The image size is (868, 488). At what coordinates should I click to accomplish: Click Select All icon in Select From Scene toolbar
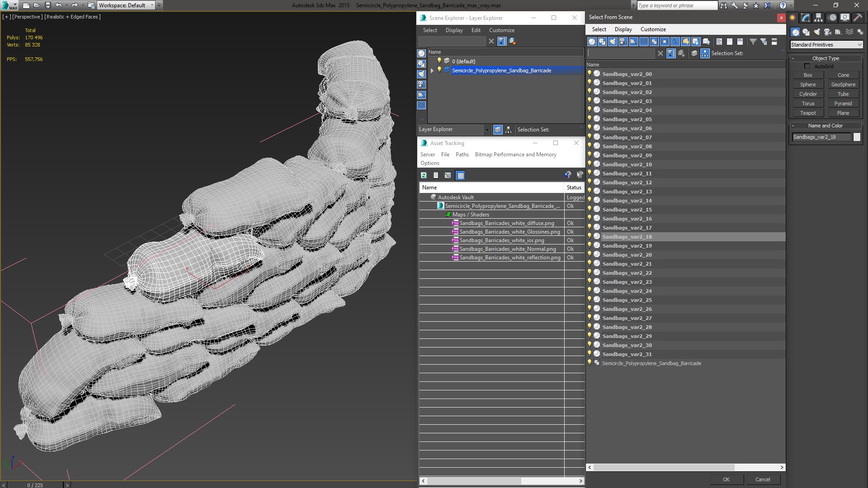719,42
